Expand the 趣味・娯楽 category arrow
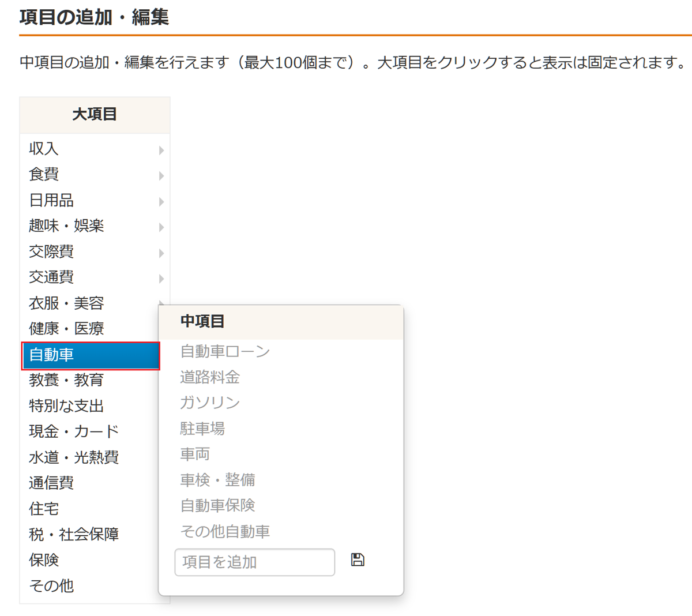Screen dimensions: 692x616 (x=161, y=227)
